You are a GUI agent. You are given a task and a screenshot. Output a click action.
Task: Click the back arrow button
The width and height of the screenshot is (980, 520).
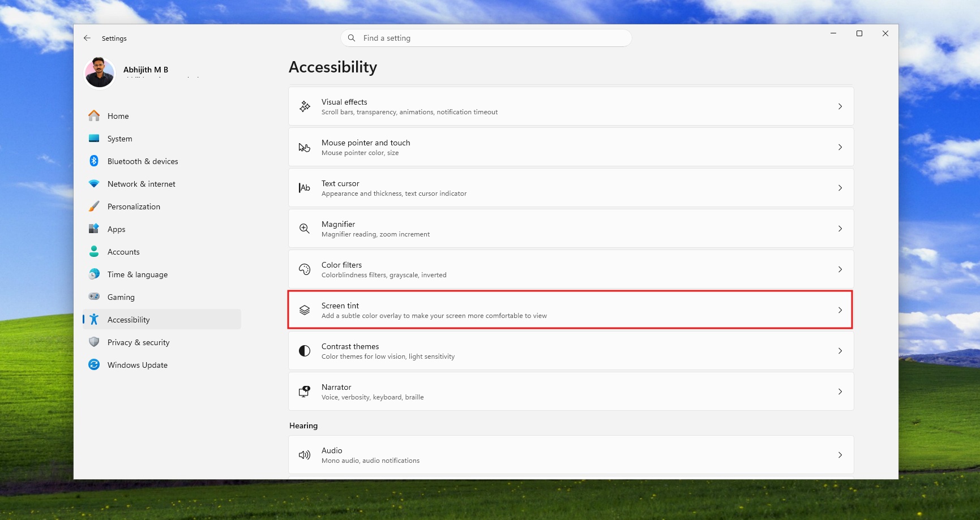(x=87, y=37)
